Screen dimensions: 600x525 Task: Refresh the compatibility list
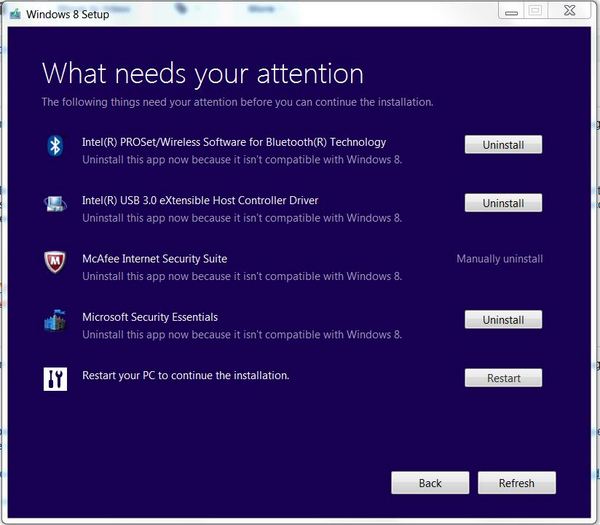click(517, 483)
